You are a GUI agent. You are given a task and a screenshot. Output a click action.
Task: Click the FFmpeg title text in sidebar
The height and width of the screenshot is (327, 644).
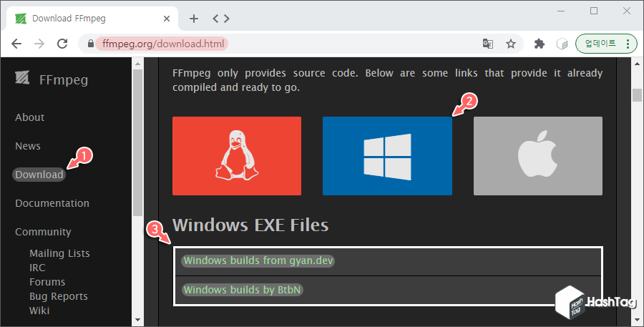pos(64,79)
